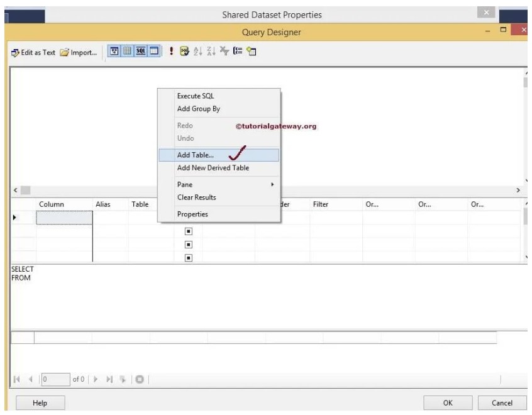532x415 pixels.
Task: Click the Column header in grid
Action: [64, 204]
